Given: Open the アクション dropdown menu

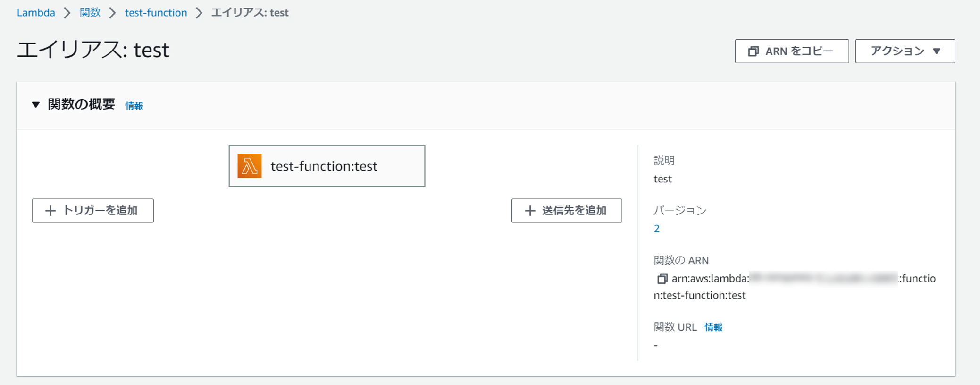Looking at the screenshot, I should pos(905,51).
